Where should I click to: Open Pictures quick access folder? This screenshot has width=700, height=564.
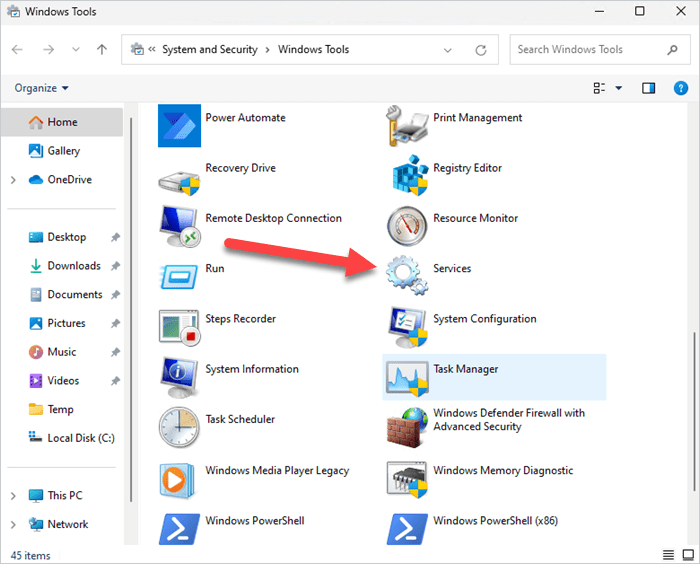click(x=62, y=323)
